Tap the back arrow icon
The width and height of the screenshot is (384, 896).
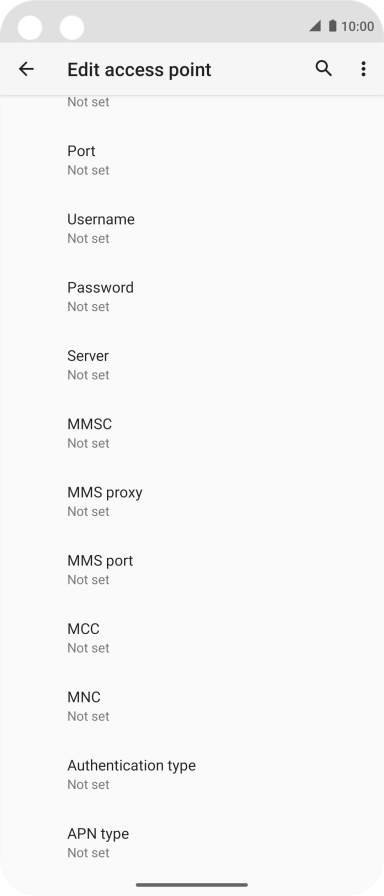[x=26, y=69]
